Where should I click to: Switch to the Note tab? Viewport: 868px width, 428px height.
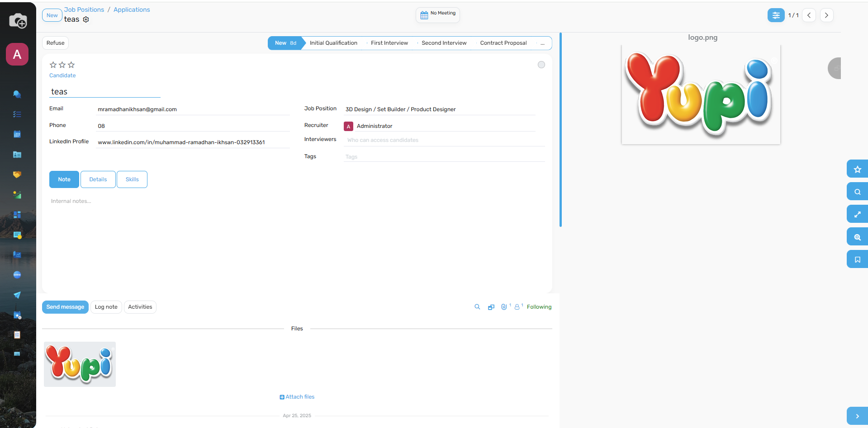[64, 179]
